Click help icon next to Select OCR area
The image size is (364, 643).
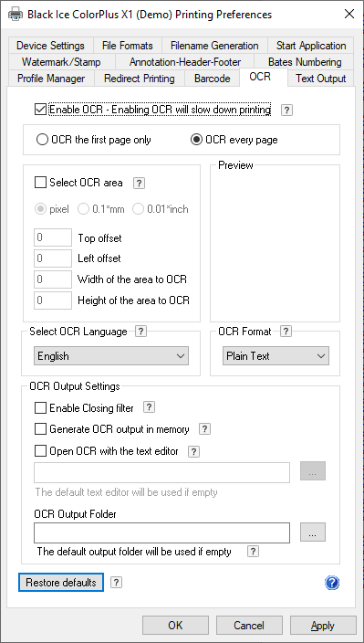[x=140, y=183]
